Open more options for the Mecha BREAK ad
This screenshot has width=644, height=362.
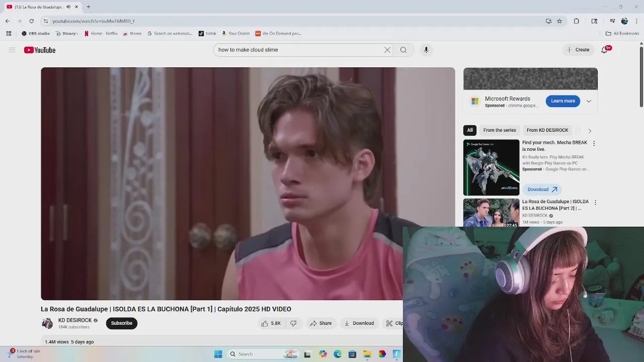pyautogui.click(x=594, y=143)
